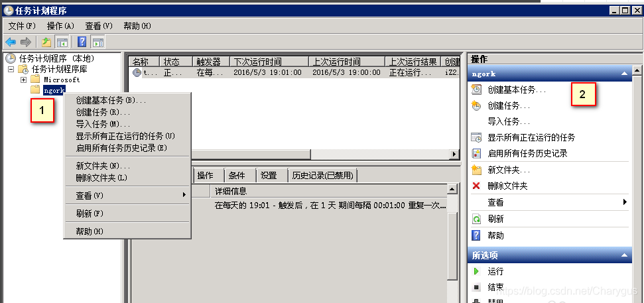Click the 任务计划程序 (本地) clock icon in tree
This screenshot has width=644, height=303.
pos(10,58)
